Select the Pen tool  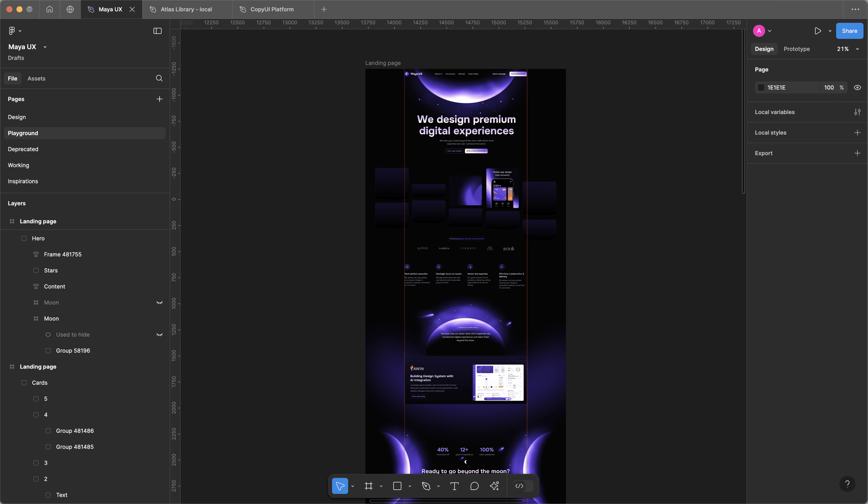point(426,486)
